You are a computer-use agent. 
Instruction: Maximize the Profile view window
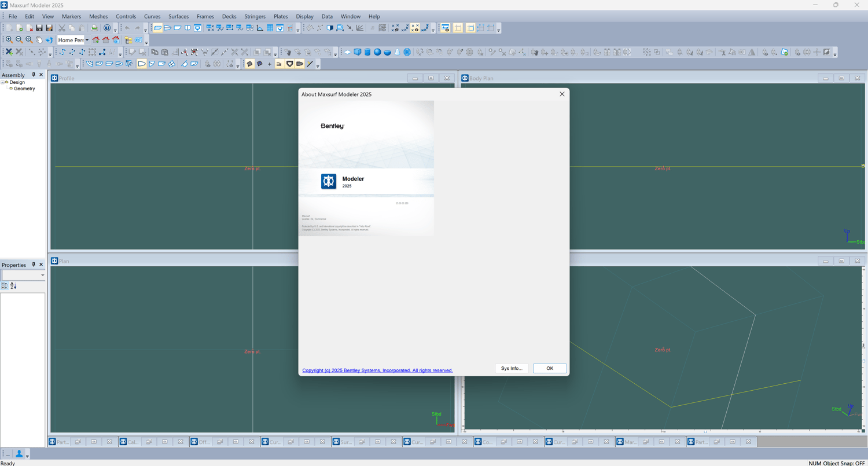pos(431,78)
